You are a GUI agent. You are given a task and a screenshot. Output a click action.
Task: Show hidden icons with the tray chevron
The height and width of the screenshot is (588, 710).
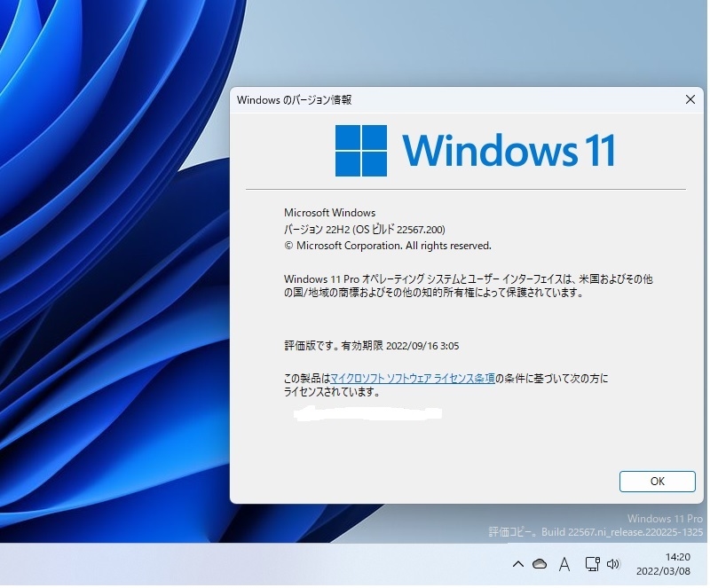519,566
